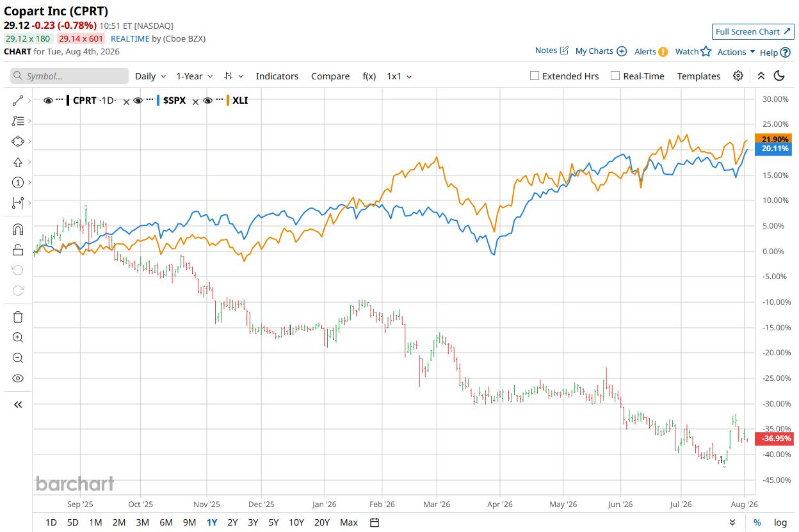The width and height of the screenshot is (799, 532).
Task: Switch to dark mode moon icon
Action: point(779,76)
